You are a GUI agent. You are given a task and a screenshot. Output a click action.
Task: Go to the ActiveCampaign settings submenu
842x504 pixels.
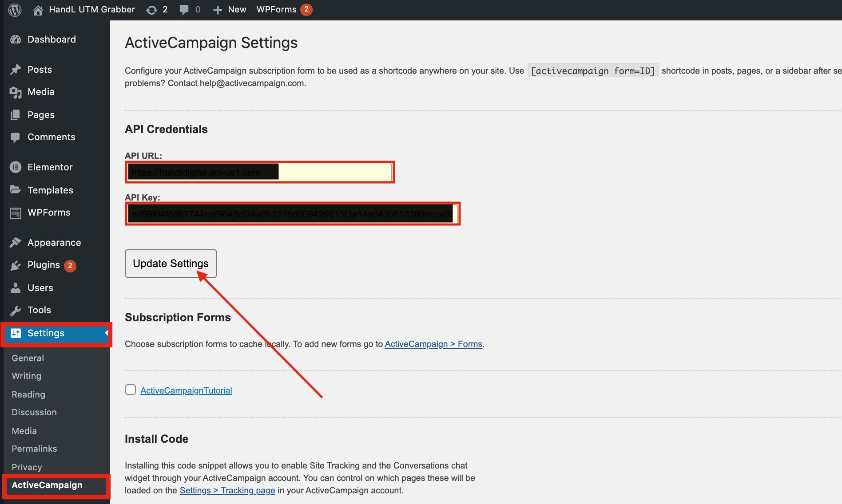tap(47, 485)
